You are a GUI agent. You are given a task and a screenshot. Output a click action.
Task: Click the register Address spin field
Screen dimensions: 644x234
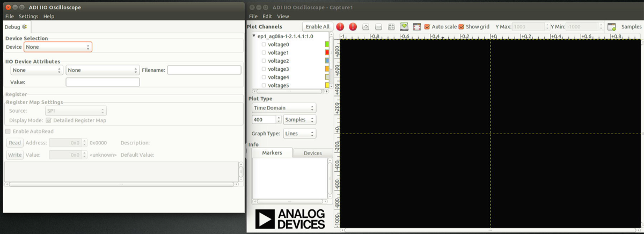(68, 143)
